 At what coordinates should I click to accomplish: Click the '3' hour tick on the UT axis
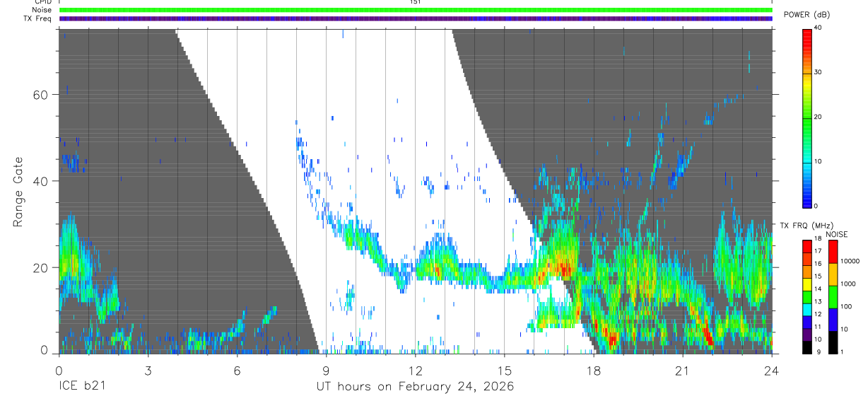pos(148,371)
